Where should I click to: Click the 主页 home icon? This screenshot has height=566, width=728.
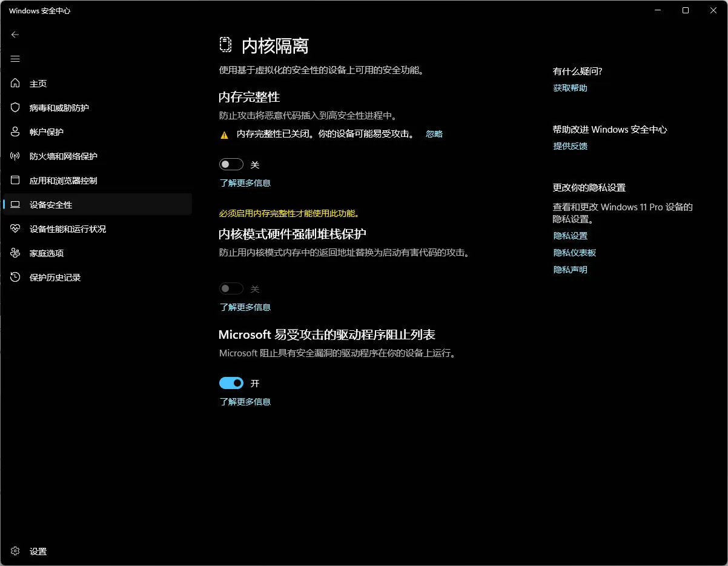click(16, 84)
